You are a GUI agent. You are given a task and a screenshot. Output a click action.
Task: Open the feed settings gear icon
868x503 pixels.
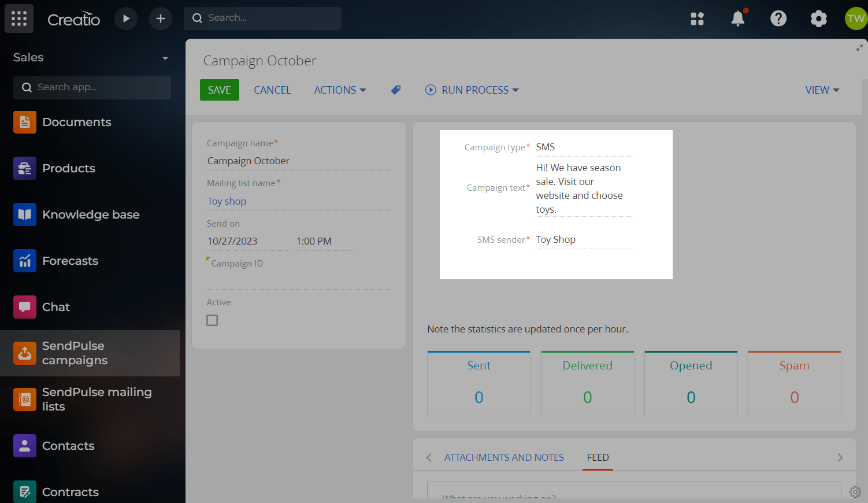[x=855, y=492]
